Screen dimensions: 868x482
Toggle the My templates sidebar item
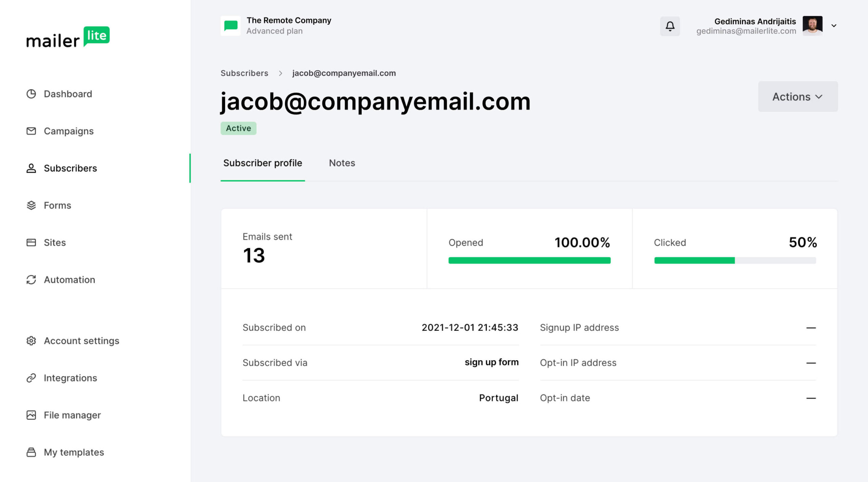(74, 452)
